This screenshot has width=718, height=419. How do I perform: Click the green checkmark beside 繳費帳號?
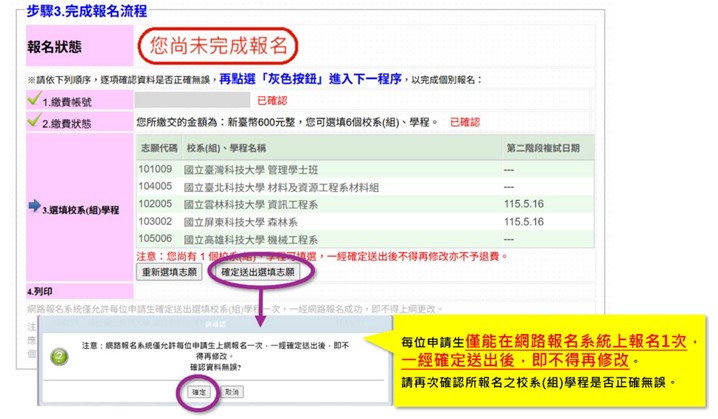click(34, 101)
